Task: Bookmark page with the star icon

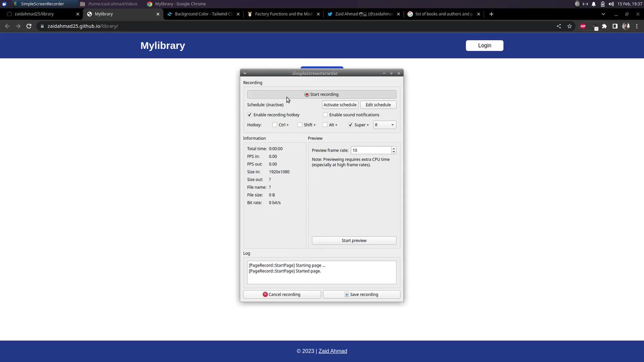Action: [x=569, y=26]
